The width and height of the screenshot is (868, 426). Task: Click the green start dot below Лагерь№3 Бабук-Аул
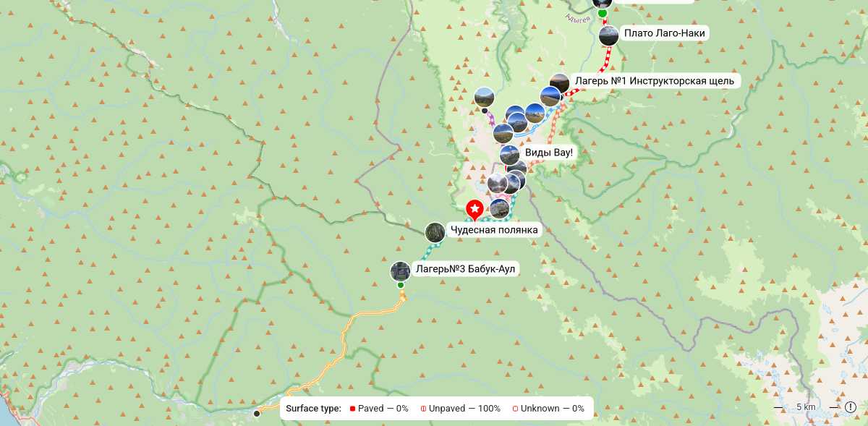(400, 285)
